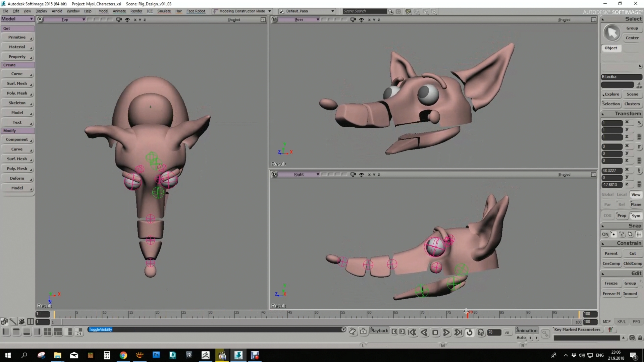Click the Skeleton create button
This screenshot has width=644, height=362.
tap(17, 103)
